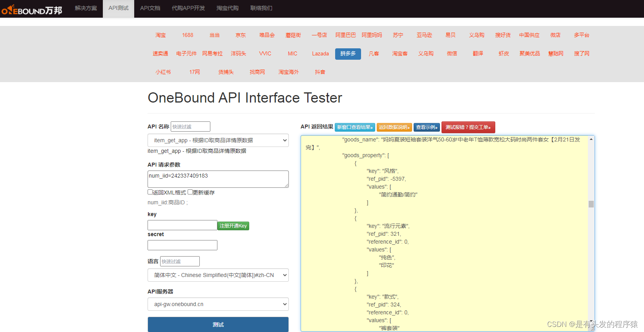The image size is (644, 332).
Task: Select the 微店 platform link
Action: tap(555, 35)
